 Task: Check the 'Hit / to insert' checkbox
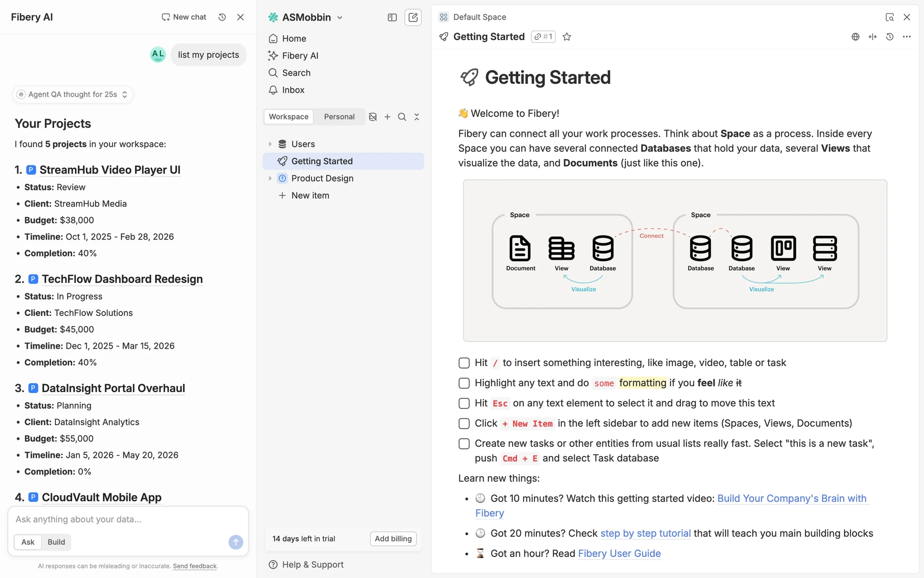click(464, 363)
